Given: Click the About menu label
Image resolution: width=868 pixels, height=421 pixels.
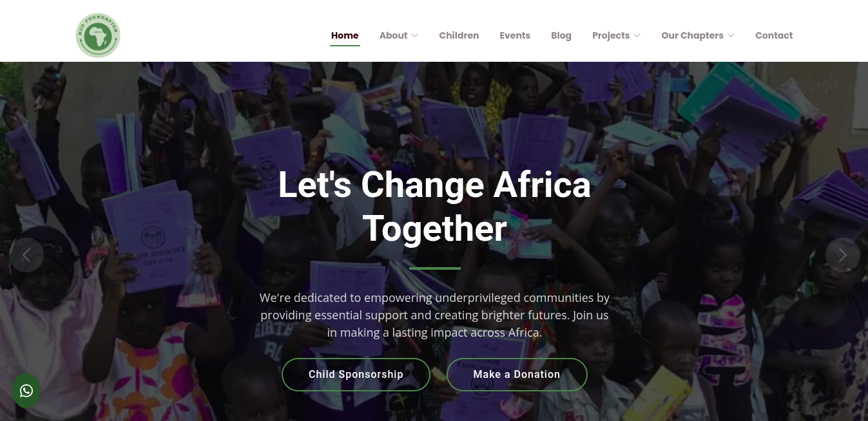Looking at the screenshot, I should click(x=393, y=35).
